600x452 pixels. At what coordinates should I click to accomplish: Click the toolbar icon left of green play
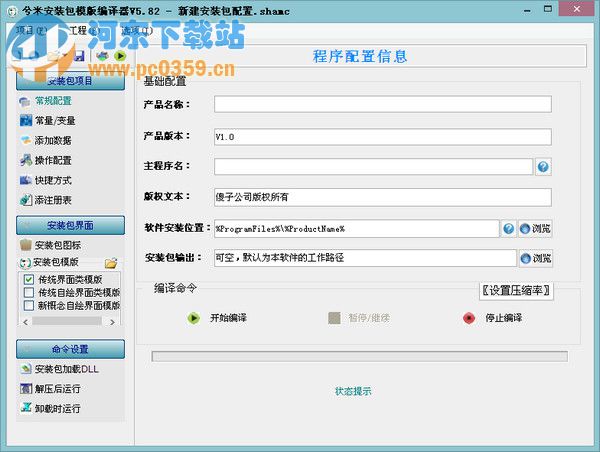click(x=102, y=56)
